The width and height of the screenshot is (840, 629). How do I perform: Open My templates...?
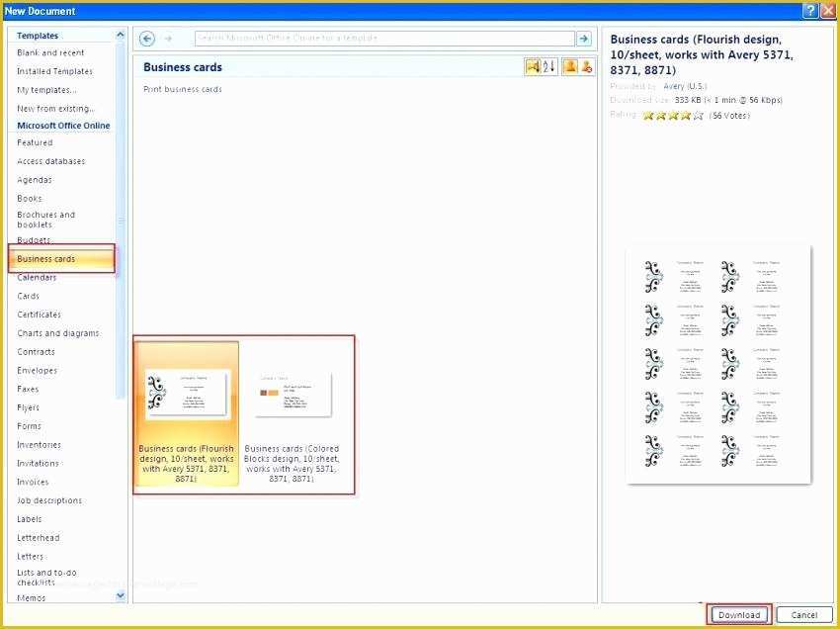[x=46, y=90]
